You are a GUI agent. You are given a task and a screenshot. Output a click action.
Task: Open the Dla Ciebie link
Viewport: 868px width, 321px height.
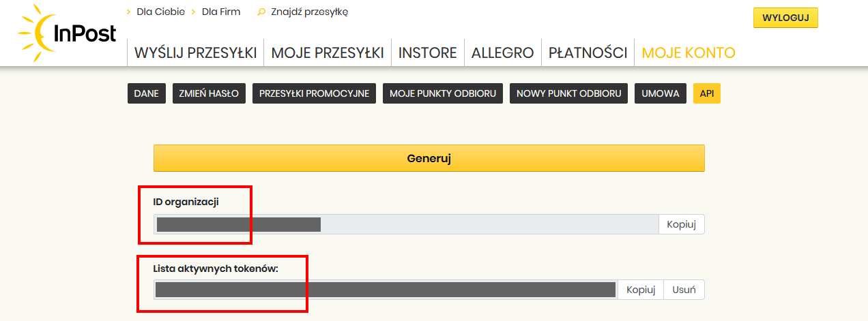point(160,12)
